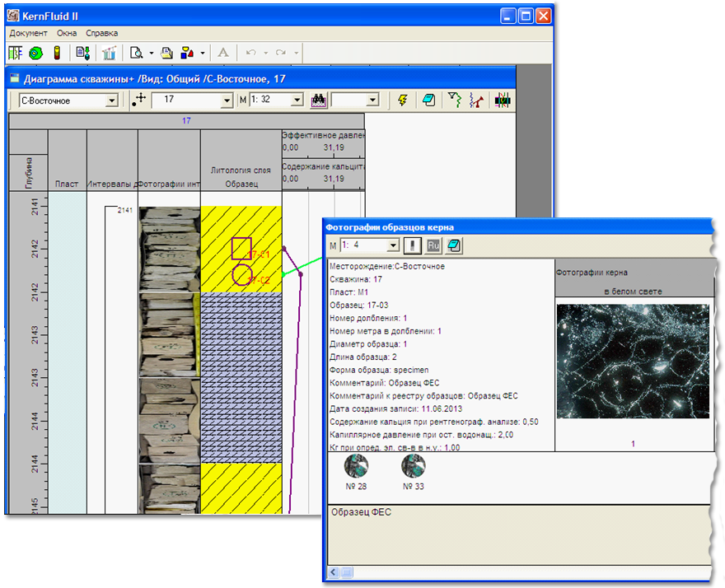Open the photo scale 1:4 dropdown
The height and width of the screenshot is (588, 725).
pos(393,245)
